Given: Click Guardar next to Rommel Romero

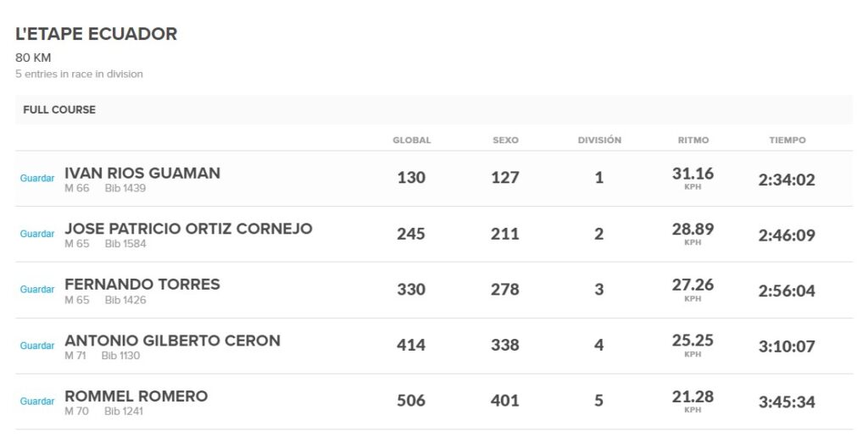Looking at the screenshot, I should click(x=37, y=401).
